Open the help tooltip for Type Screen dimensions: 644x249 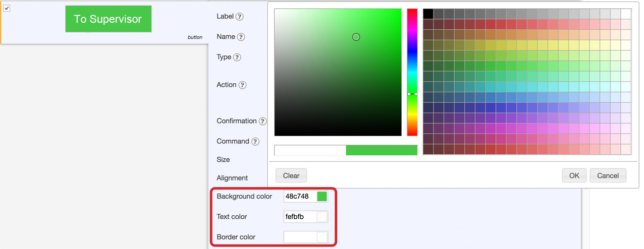click(237, 57)
